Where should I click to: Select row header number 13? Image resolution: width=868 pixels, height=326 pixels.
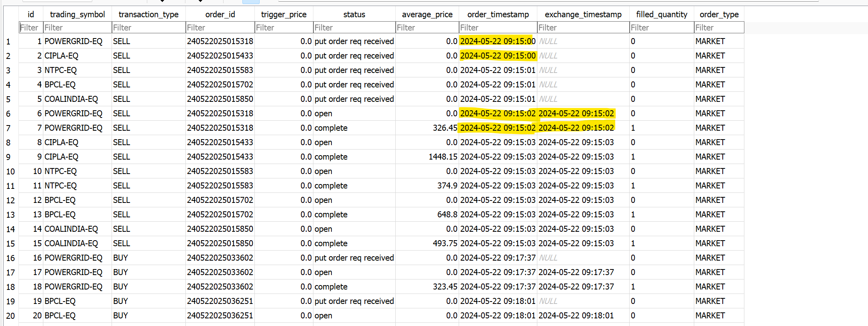[x=11, y=215]
